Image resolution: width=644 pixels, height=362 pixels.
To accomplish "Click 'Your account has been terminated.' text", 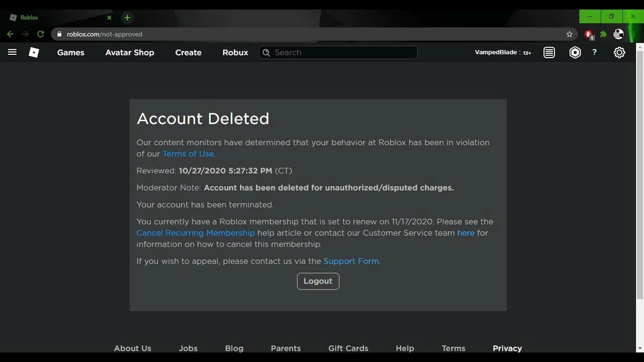I will [x=205, y=205].
